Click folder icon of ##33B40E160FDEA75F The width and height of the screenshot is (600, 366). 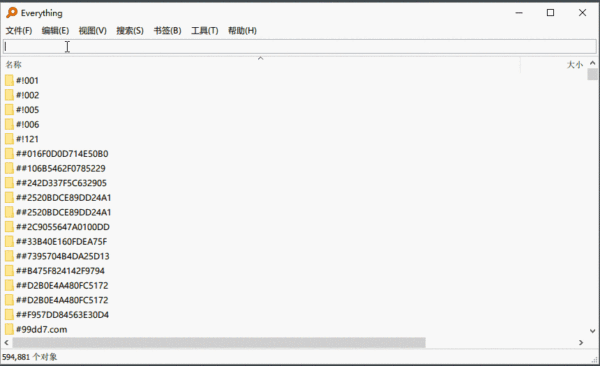pos(9,242)
